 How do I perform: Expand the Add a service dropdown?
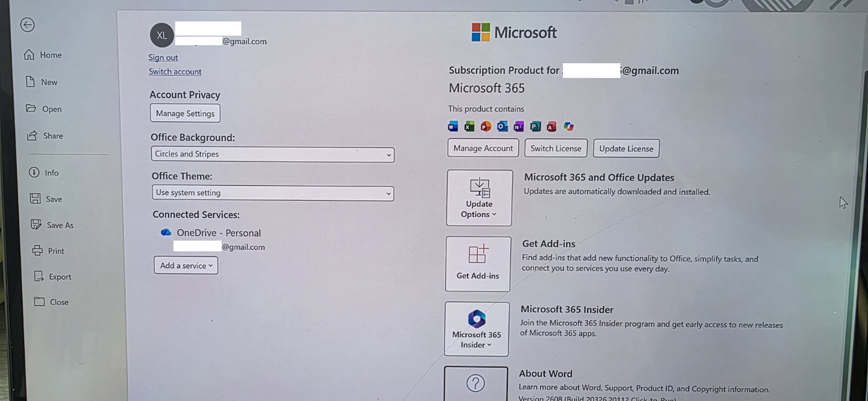pos(186,265)
